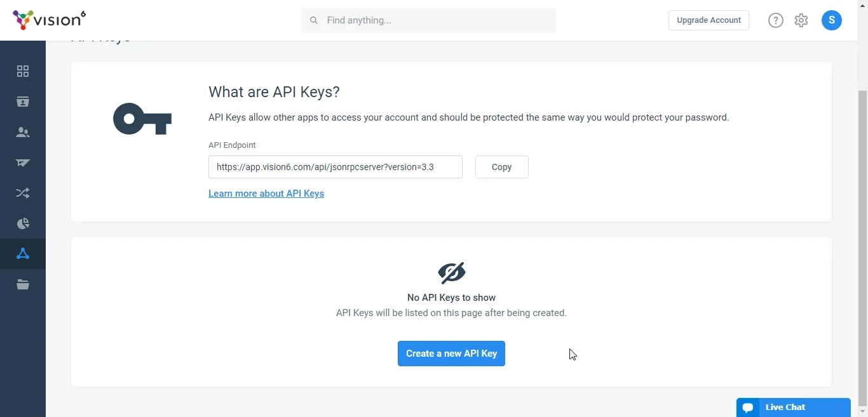Open the paper plane messages icon

23,162
